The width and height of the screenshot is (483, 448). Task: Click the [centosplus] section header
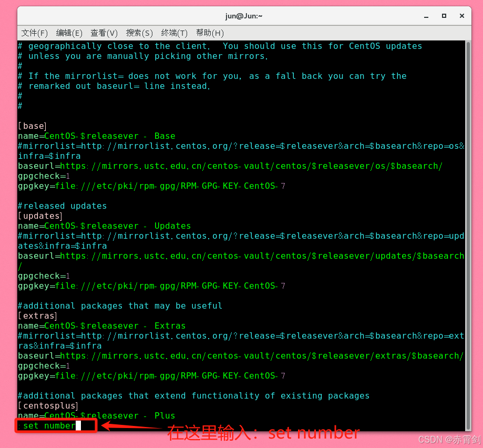pyautogui.click(x=48, y=406)
